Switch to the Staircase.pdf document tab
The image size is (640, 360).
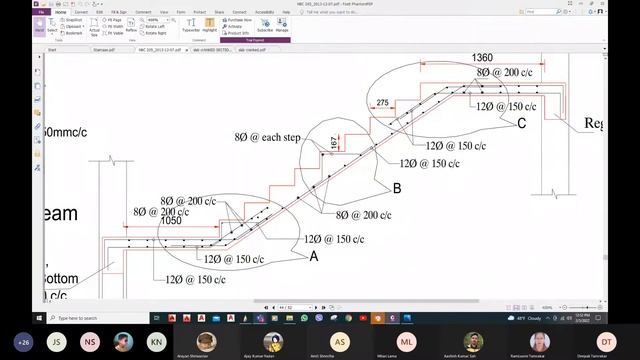(104, 50)
